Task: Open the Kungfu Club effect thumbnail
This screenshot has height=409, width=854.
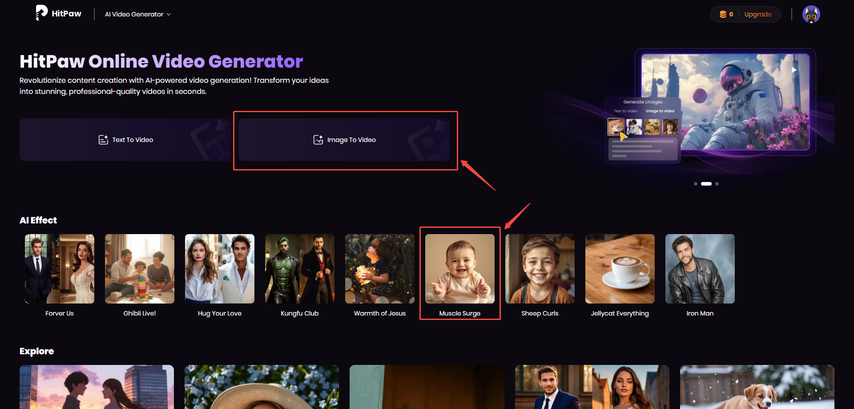Action: [300, 268]
